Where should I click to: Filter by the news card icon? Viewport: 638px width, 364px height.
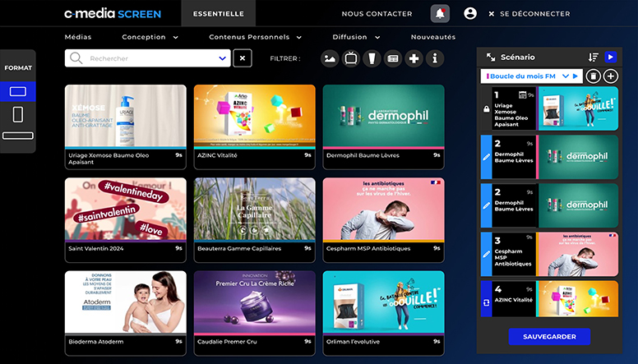pos(393,58)
